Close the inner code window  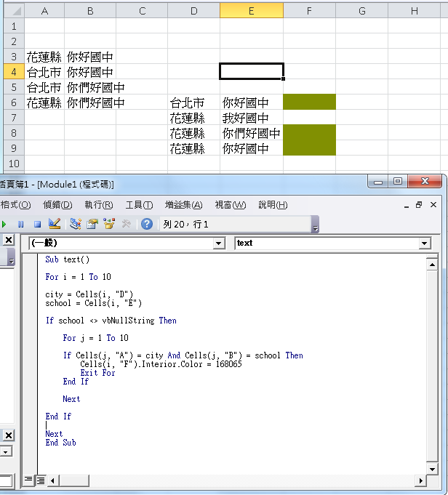click(x=433, y=205)
